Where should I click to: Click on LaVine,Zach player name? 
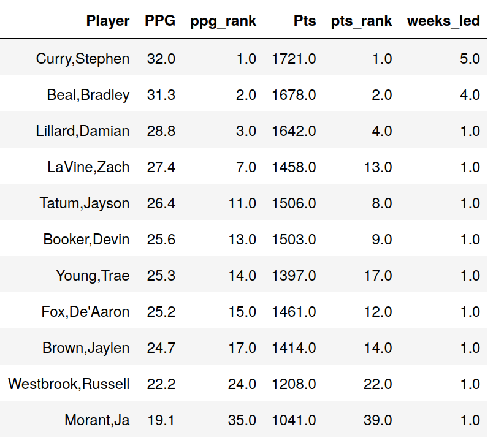pyautogui.click(x=88, y=167)
